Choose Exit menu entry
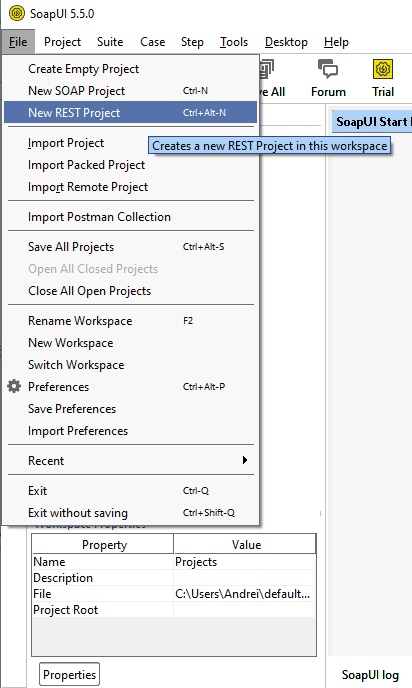 (130, 491)
